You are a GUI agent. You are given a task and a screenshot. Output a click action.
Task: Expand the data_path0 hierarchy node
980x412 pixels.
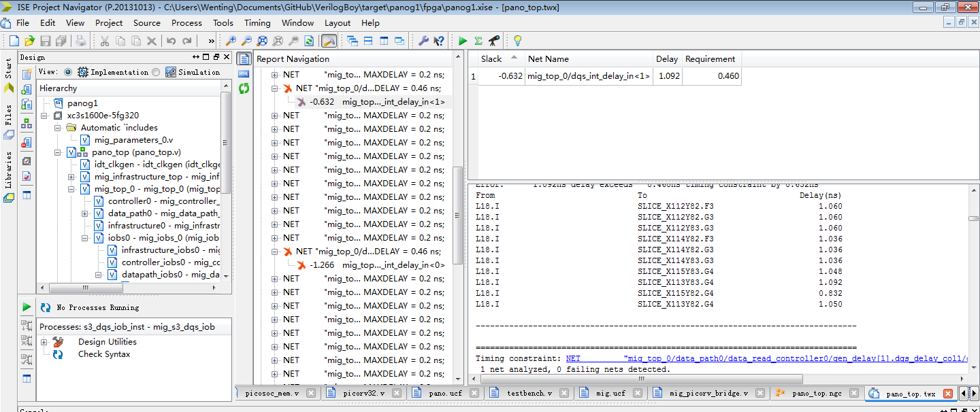pos(85,213)
